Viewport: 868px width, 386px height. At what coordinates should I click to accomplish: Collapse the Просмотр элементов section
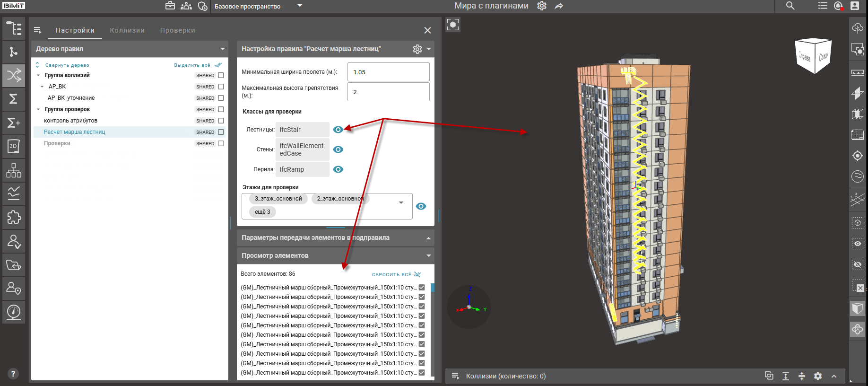click(x=428, y=256)
